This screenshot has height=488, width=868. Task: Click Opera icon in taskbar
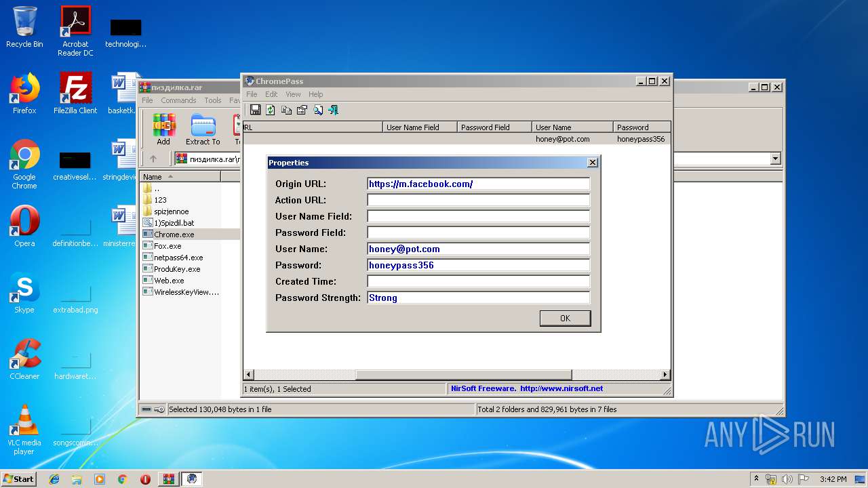point(145,479)
